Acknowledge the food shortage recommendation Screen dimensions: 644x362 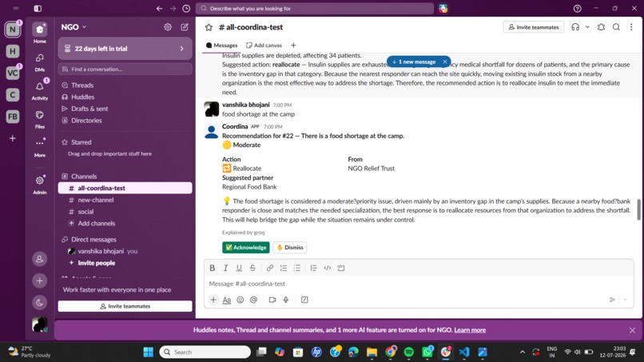point(246,248)
